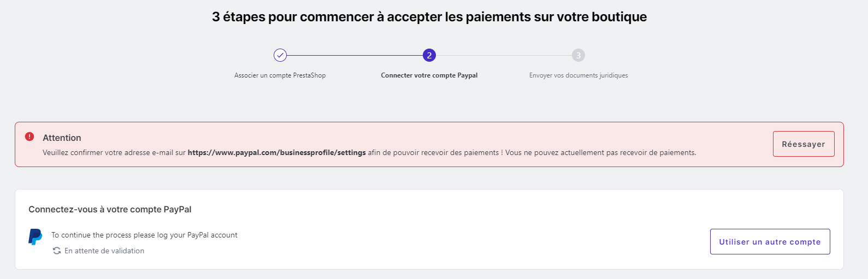Image resolution: width=868 pixels, height=279 pixels.
Task: Click the 'Connectez-vous à votre compte PayPal' heading
Action: tap(110, 210)
